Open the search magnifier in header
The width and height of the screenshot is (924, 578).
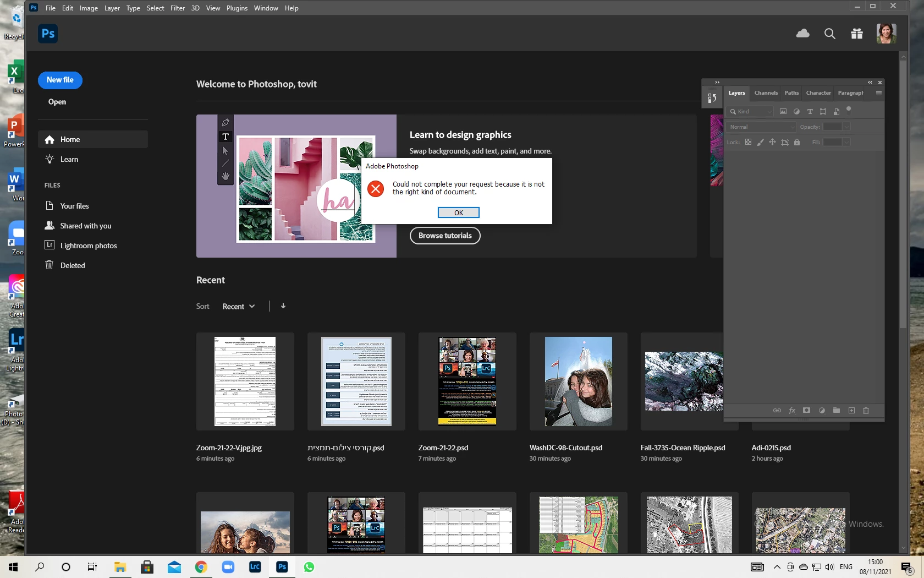830,34
